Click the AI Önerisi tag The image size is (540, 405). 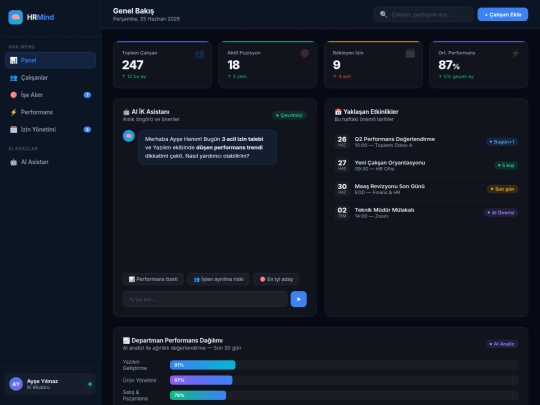(501, 212)
